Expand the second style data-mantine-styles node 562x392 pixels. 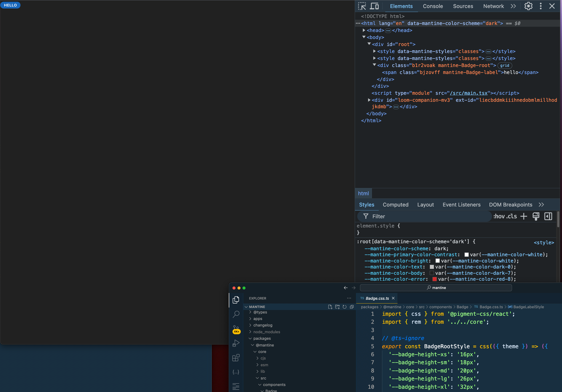[x=374, y=58]
